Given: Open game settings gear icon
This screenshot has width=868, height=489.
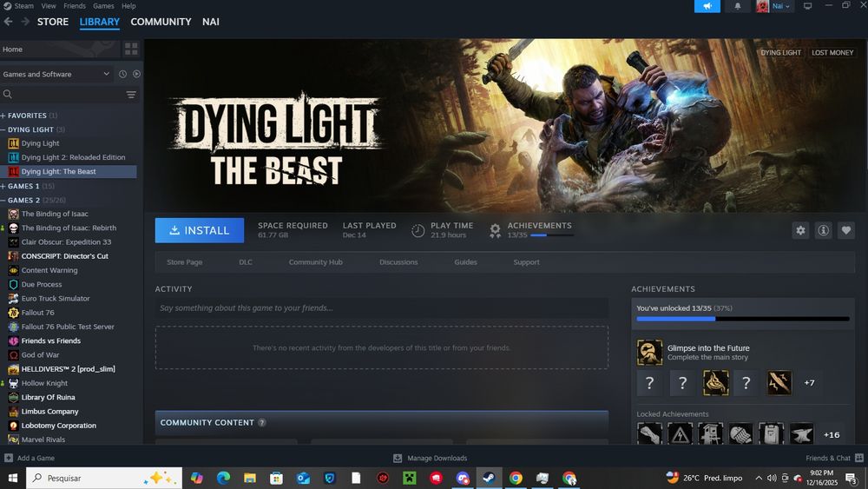Looking at the screenshot, I should coord(800,230).
